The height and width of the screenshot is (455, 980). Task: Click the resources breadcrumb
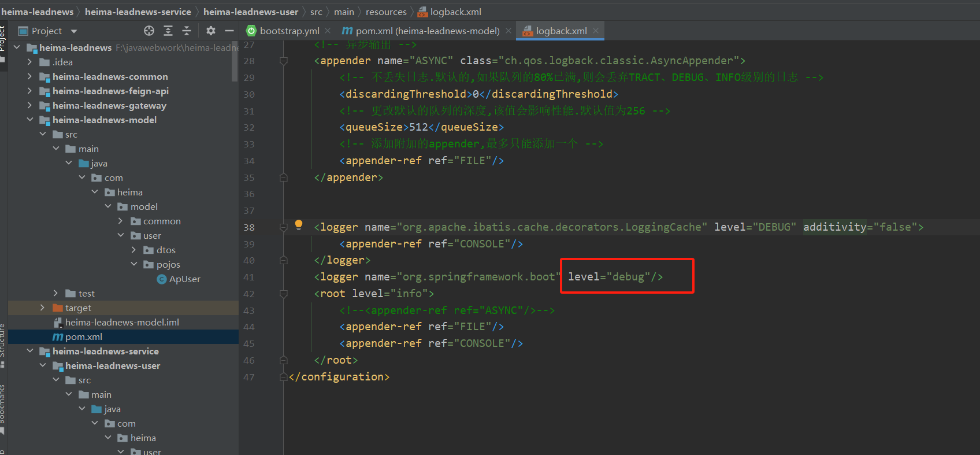tap(386, 12)
